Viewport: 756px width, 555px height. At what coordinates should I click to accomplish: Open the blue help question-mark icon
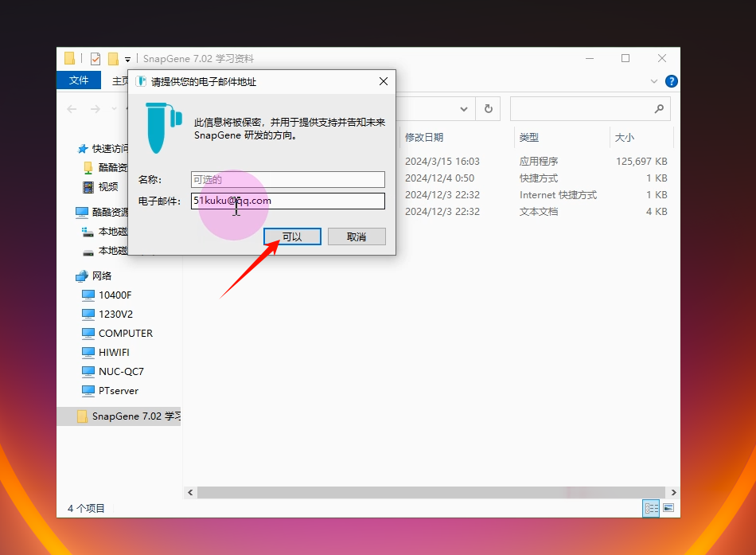672,81
